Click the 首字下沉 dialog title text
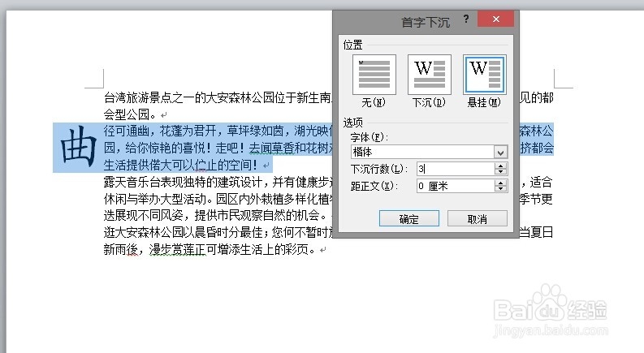Screen dimensions: 644x353 [426, 22]
